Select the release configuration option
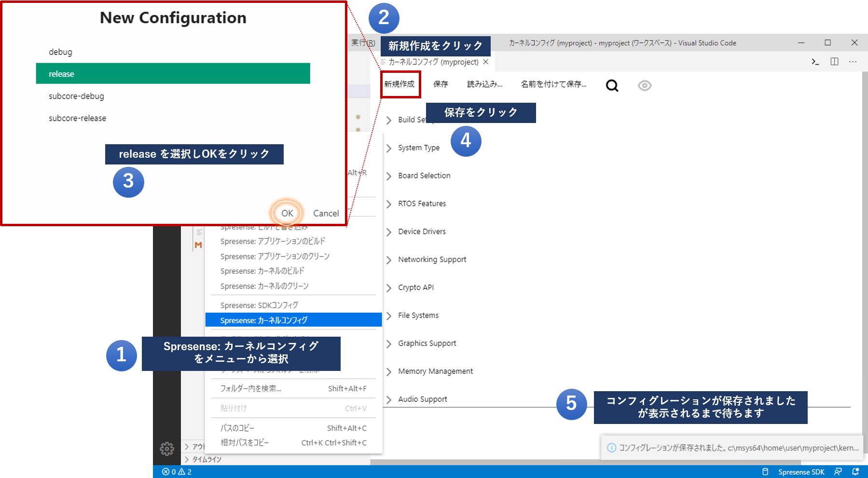 point(173,74)
